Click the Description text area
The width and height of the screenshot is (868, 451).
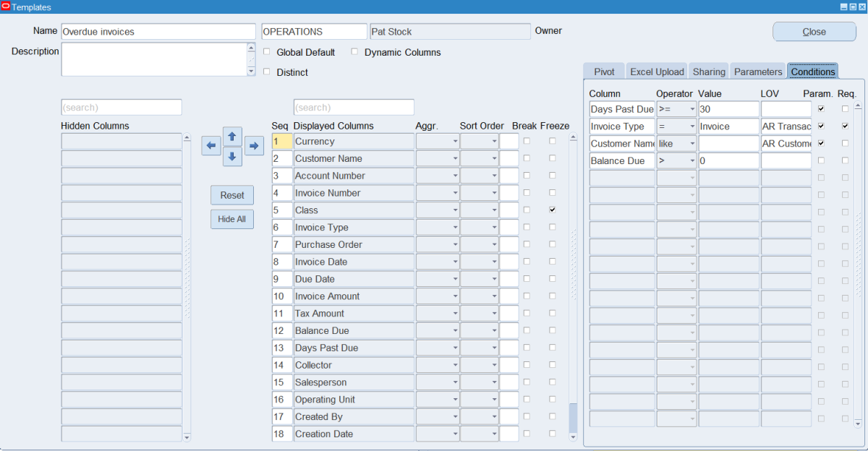[154, 59]
